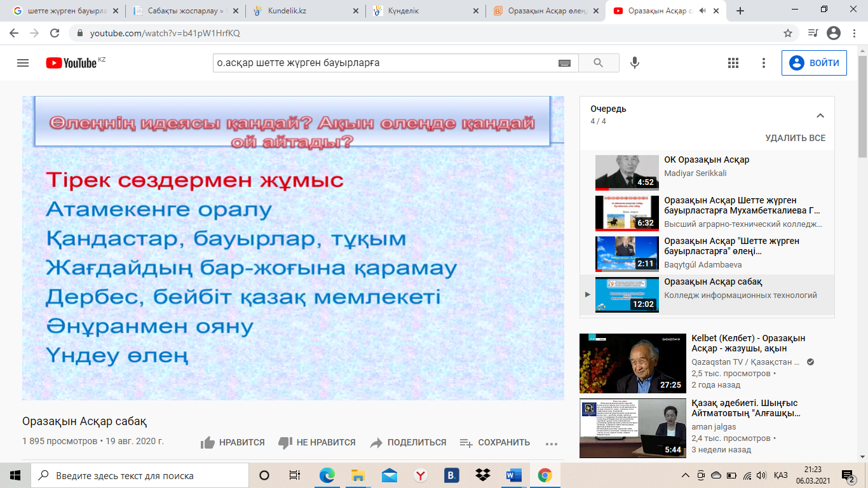This screenshot has height=488, width=868.
Task: Open the 5:44 Қазақ әдебиеті video thumbnail
Action: click(x=633, y=428)
